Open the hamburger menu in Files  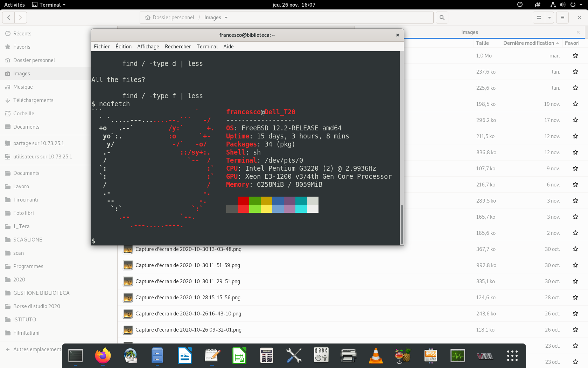[x=562, y=18]
